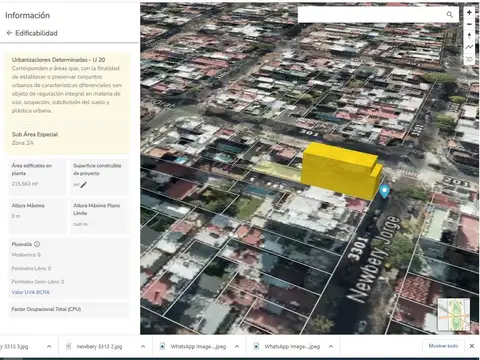
Task: Click the Medianera: 0 line
Action: tap(26, 255)
